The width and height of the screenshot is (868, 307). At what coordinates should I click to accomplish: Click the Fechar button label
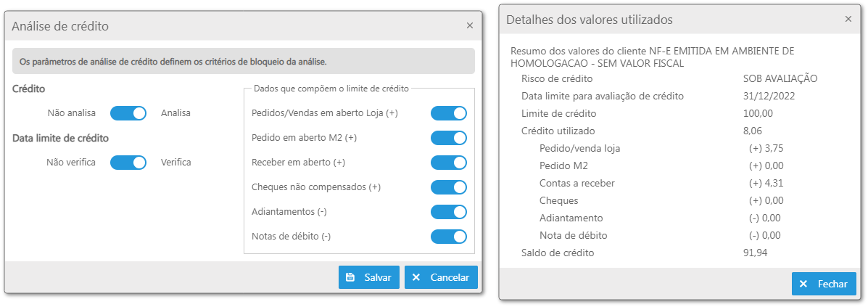pos(832,285)
